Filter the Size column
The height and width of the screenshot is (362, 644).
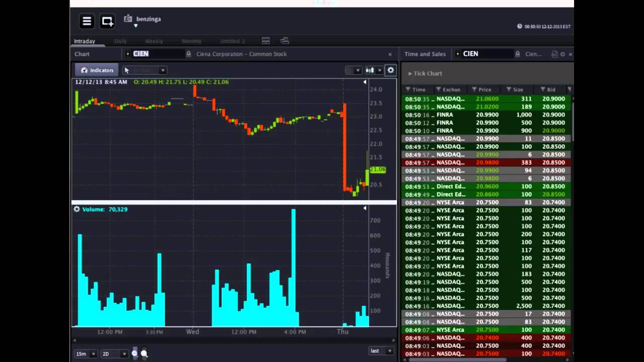pyautogui.click(x=509, y=89)
